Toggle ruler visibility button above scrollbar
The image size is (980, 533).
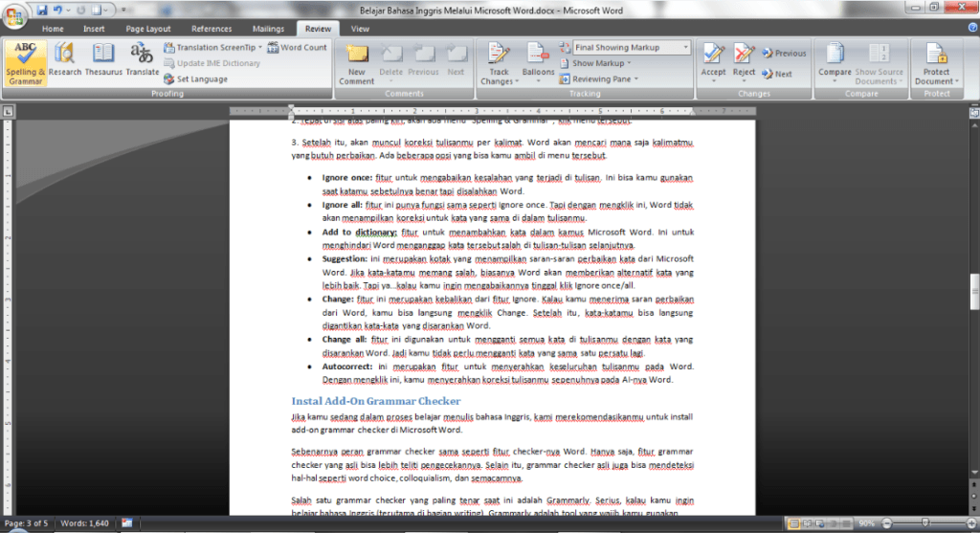point(973,113)
